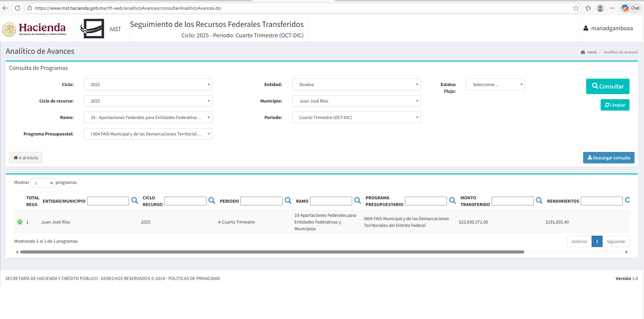The height and width of the screenshot is (319, 644).
Task: Click the Hacienda logo in the header
Action: point(34,29)
